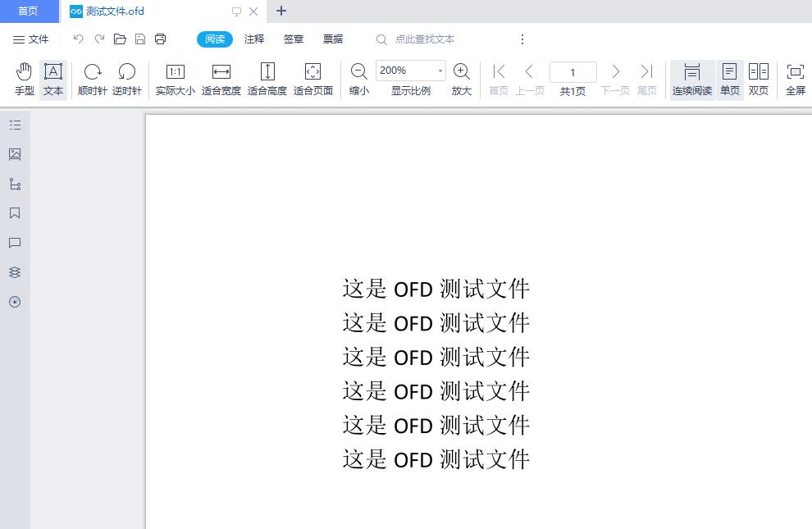Viewport: 812px width, 529px height.
Task: Select the hand (手型) tool
Action: tap(24, 79)
